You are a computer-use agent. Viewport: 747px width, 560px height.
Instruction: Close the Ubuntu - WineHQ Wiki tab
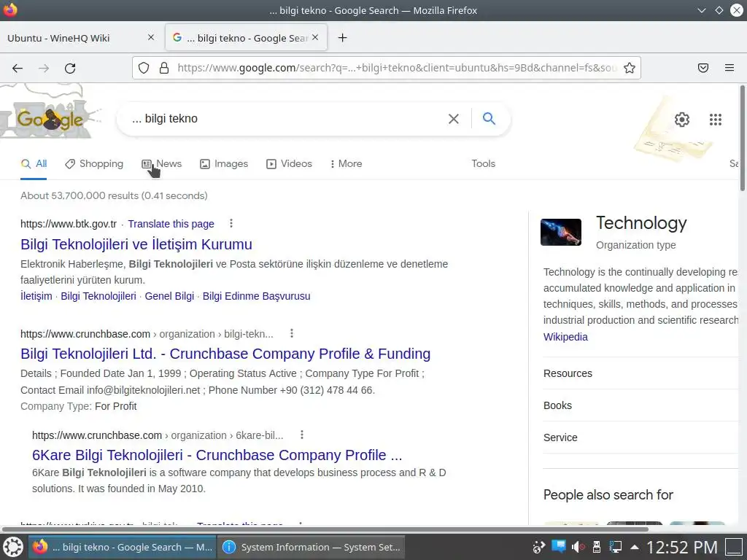[151, 37]
